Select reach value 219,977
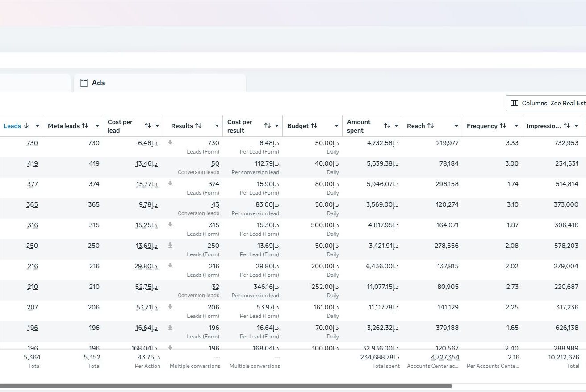The image size is (586, 392). (x=447, y=143)
